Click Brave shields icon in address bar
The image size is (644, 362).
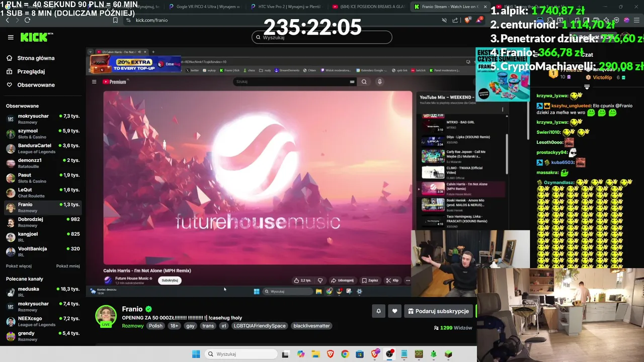pyautogui.click(x=467, y=20)
